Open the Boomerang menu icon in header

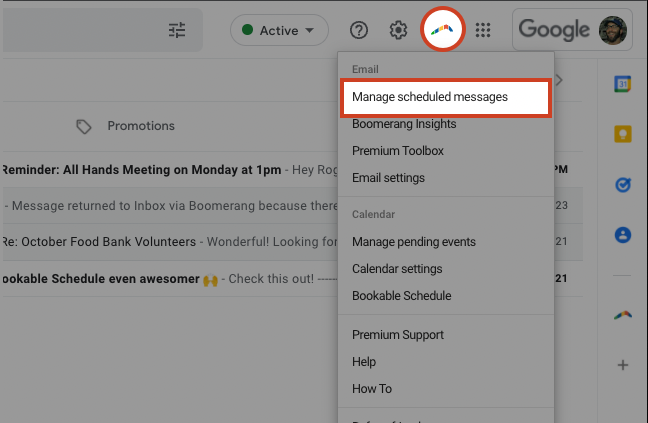[443, 30]
